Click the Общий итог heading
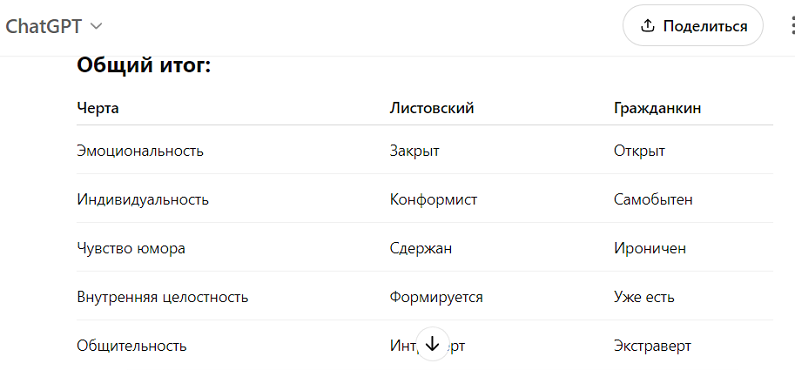 click(x=143, y=66)
